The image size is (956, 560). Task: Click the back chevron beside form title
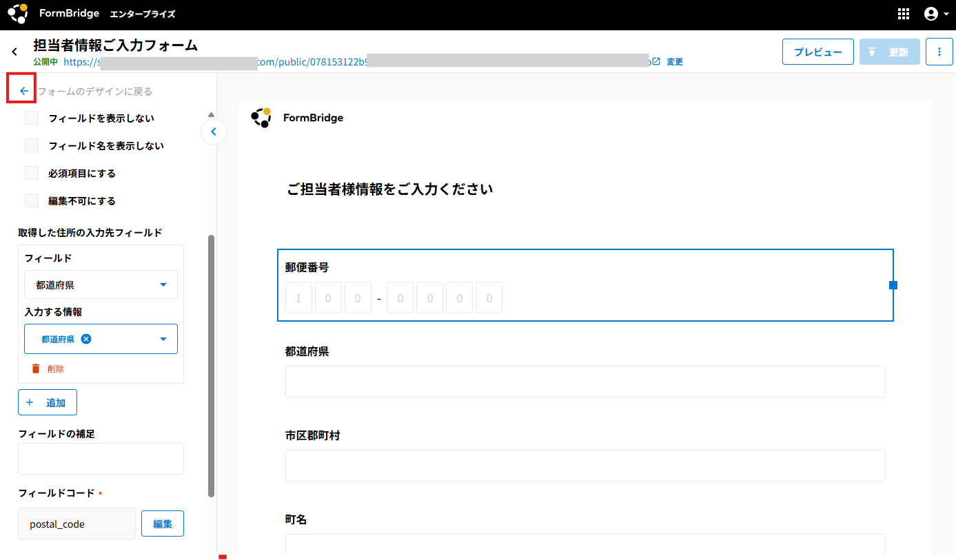(14, 52)
